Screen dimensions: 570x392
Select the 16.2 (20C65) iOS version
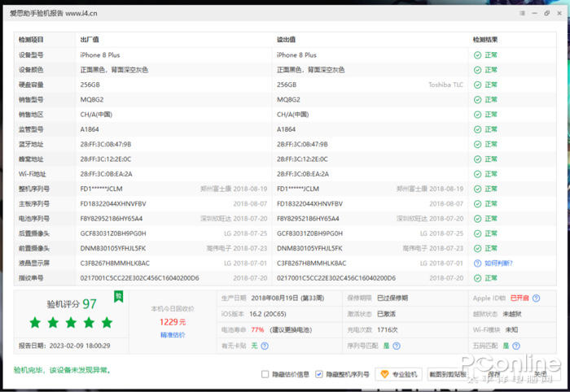(268, 314)
